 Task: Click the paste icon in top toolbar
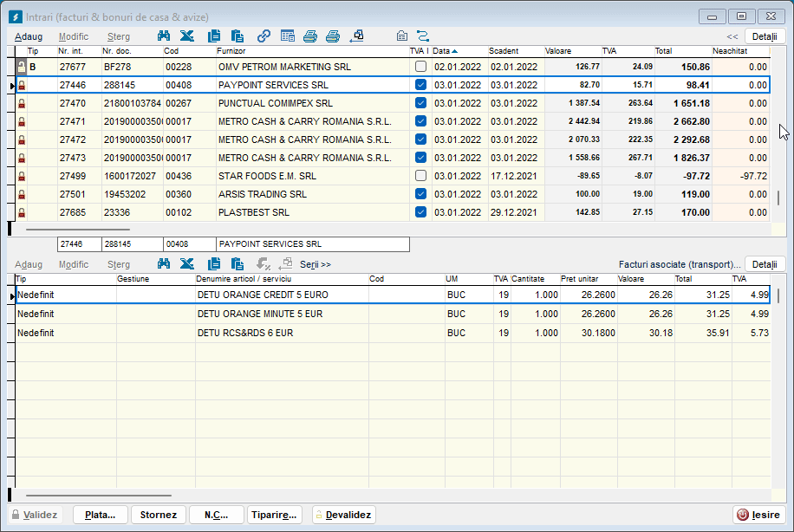click(x=238, y=36)
